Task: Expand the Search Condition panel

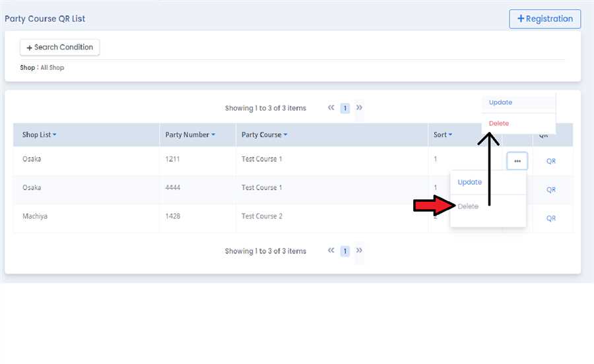Action: pos(60,47)
